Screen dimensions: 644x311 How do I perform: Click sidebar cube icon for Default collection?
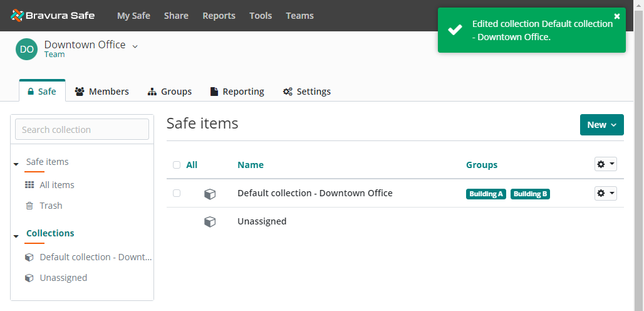click(x=29, y=257)
